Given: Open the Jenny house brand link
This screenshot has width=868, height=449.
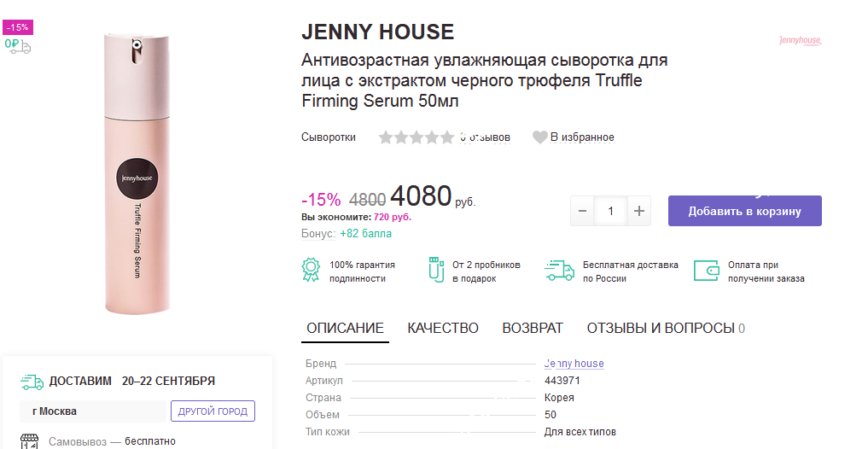Looking at the screenshot, I should tap(574, 364).
